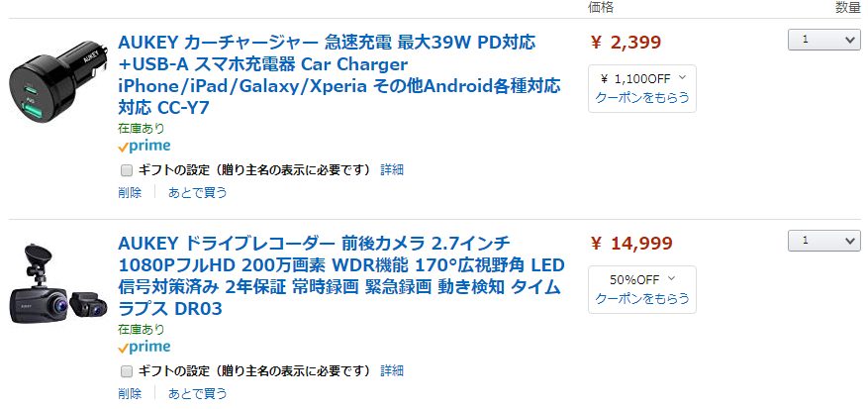The height and width of the screenshot is (409, 868).
Task: Click the prime logo under the car charger
Action: (144, 147)
